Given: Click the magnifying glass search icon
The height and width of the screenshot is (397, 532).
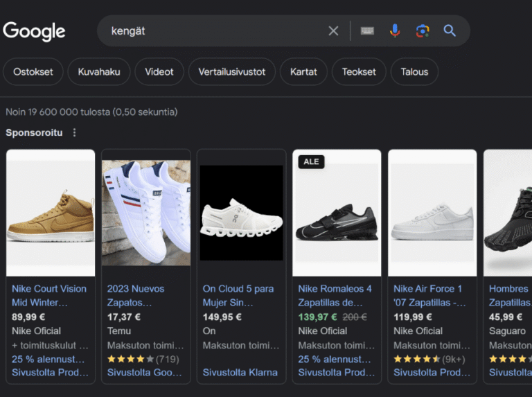Looking at the screenshot, I should 450,31.
